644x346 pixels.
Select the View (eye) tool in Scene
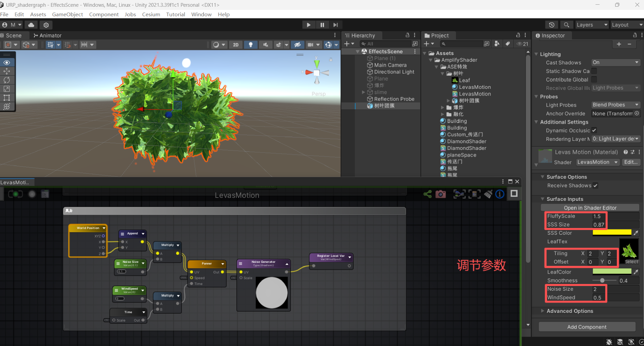[7, 62]
